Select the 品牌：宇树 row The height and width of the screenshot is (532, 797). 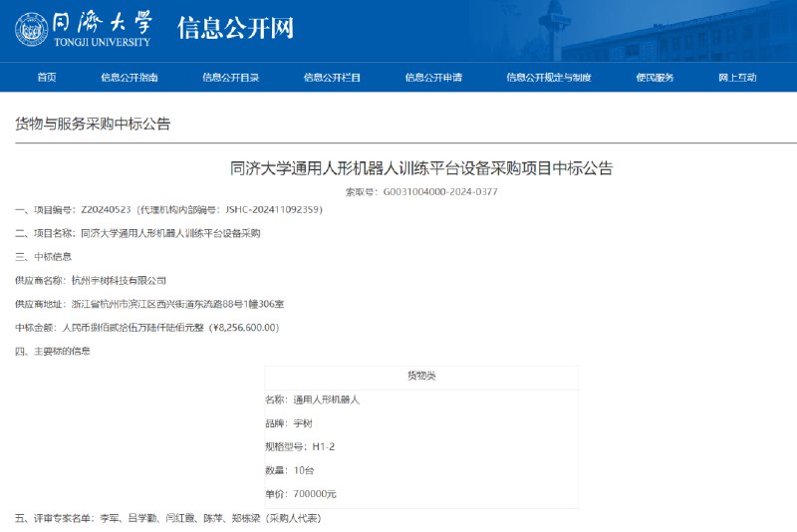(x=289, y=423)
